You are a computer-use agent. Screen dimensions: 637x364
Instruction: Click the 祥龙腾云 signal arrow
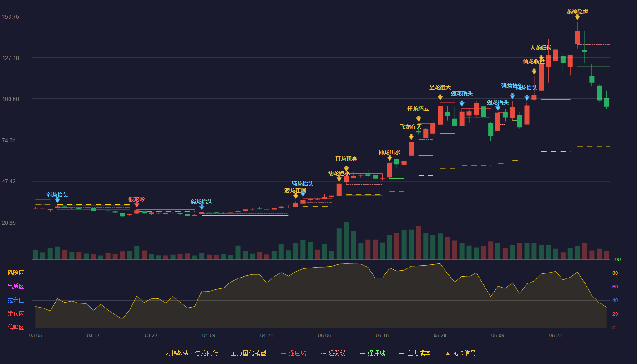point(418,119)
